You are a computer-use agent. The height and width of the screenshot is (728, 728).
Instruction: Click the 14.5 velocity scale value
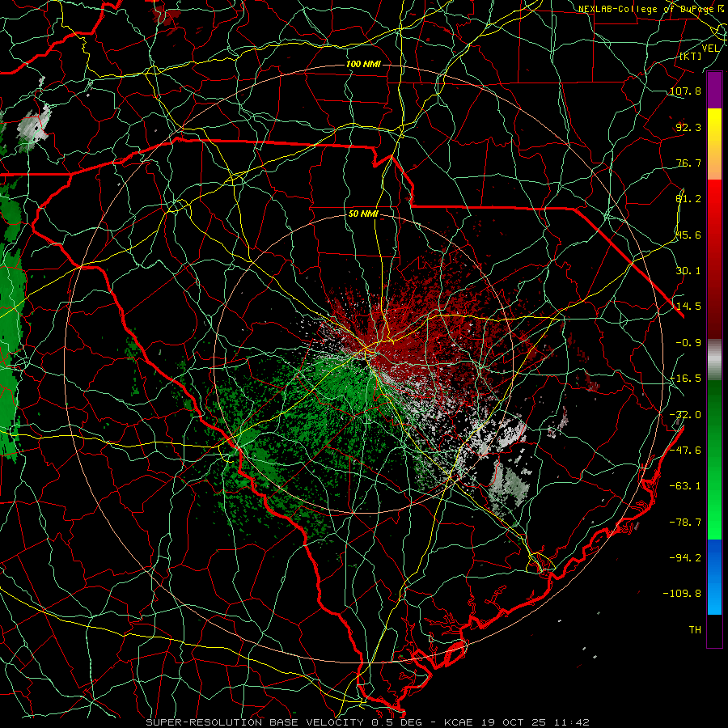pos(688,307)
